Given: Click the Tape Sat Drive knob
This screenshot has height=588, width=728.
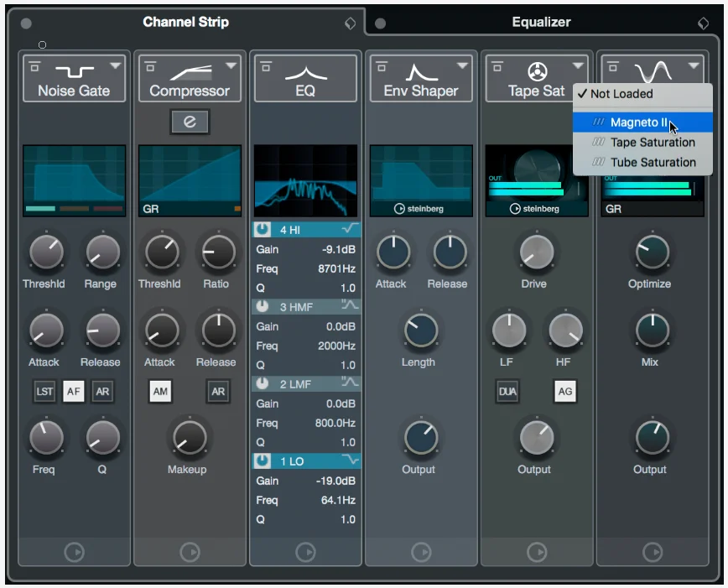Looking at the screenshot, I should coord(536,252).
